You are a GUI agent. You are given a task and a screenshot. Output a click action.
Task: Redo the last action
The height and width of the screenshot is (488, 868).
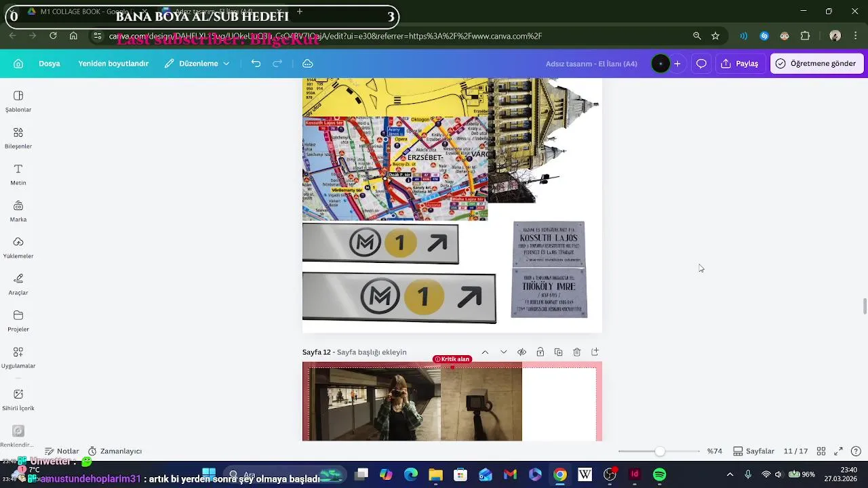tap(277, 64)
